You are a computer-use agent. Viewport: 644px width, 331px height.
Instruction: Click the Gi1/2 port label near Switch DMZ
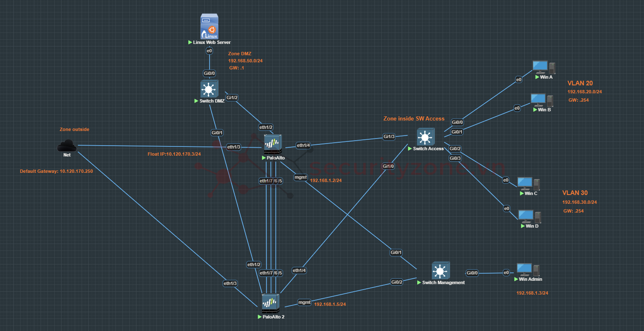click(x=232, y=98)
